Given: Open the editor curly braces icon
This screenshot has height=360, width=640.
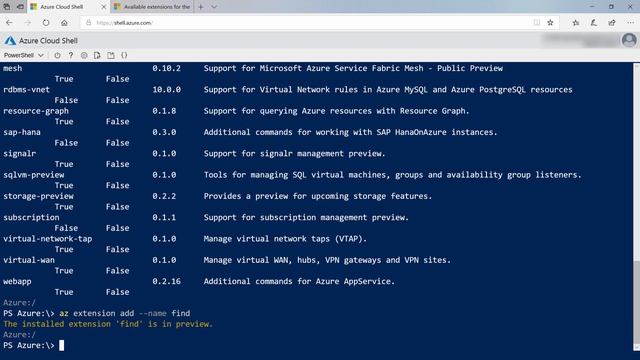Looking at the screenshot, I should click(124, 56).
